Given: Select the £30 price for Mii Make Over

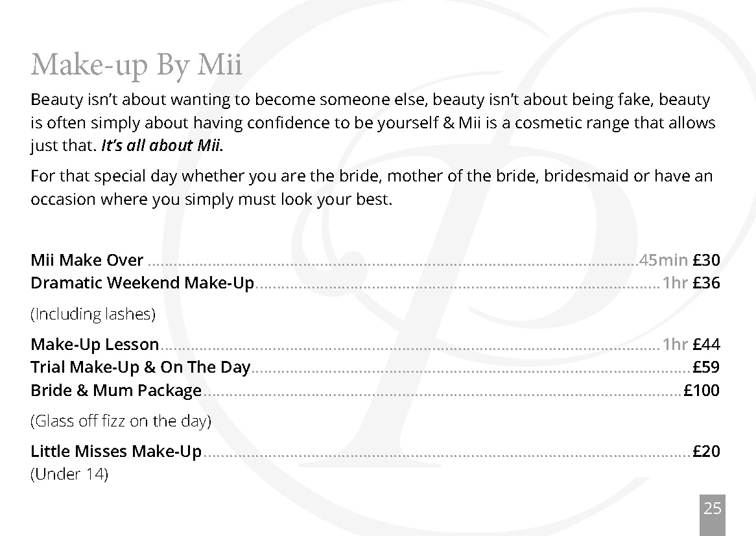Looking at the screenshot, I should point(706,261).
